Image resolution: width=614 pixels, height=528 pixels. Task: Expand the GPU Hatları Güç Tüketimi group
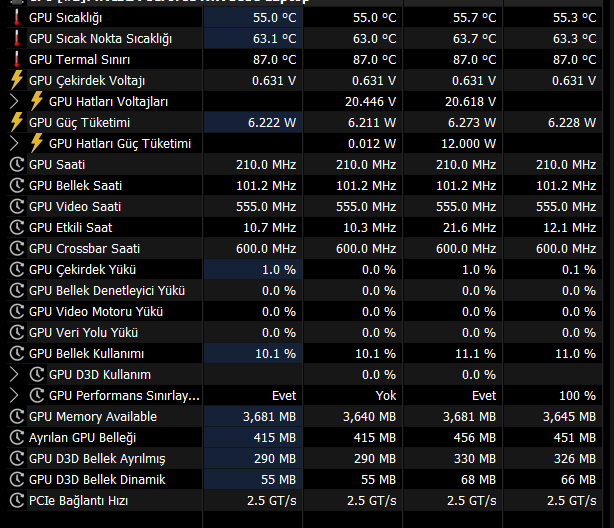click(x=14, y=143)
